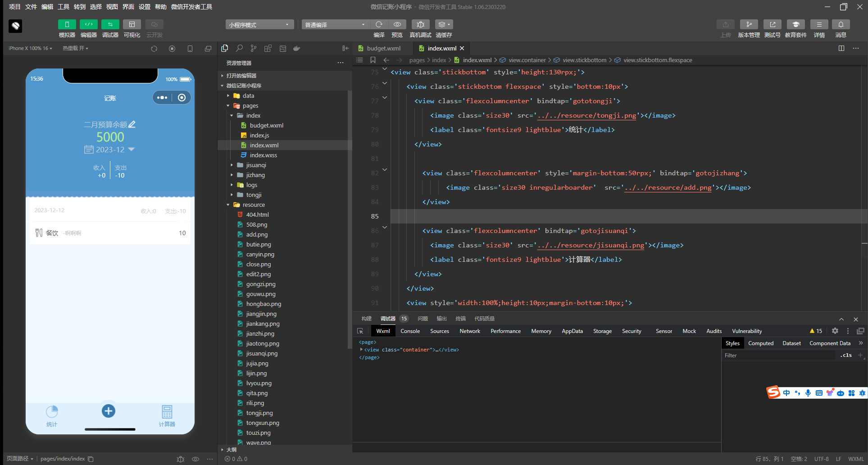
Task: Click the split editor icon
Action: click(x=841, y=48)
